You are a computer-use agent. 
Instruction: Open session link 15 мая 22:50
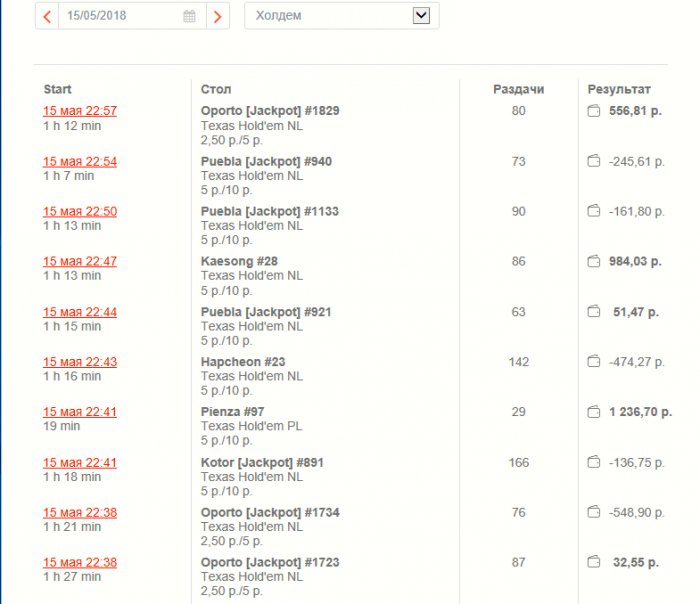coord(80,211)
